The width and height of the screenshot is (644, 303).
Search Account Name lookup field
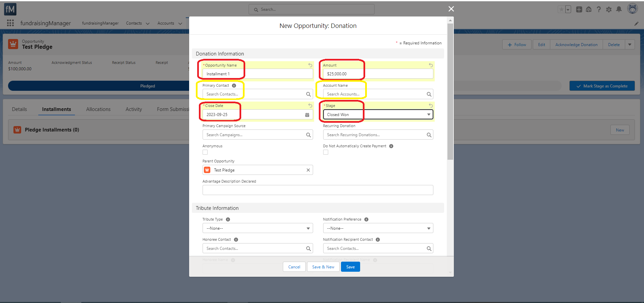click(x=378, y=94)
